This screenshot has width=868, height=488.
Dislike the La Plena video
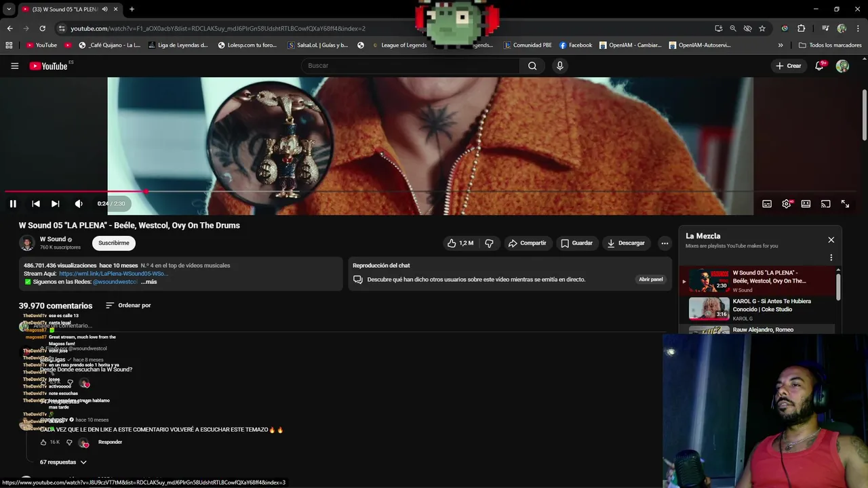[489, 243]
